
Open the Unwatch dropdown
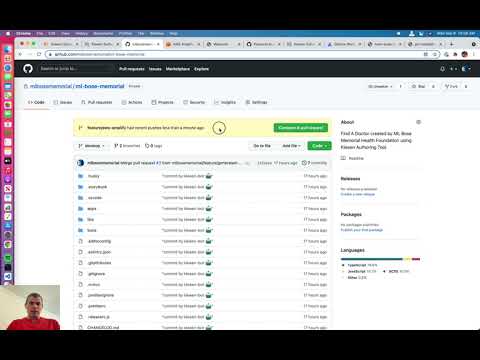point(380,86)
